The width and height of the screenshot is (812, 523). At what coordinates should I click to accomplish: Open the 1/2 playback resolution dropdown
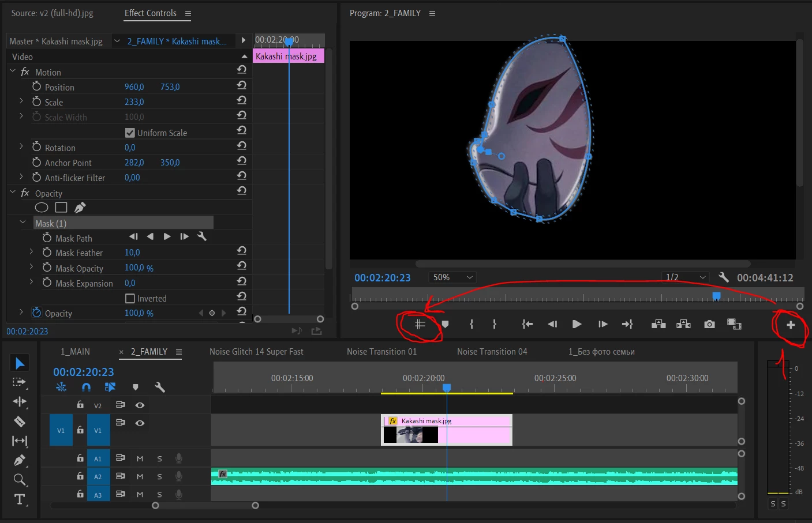[x=685, y=277]
